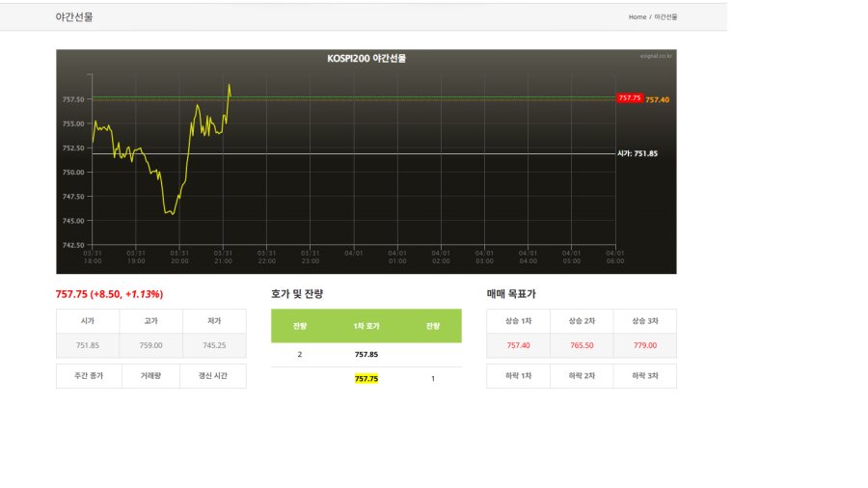The width and height of the screenshot is (868, 488).
Task: Click the 하락 1차 header
Action: (x=518, y=376)
